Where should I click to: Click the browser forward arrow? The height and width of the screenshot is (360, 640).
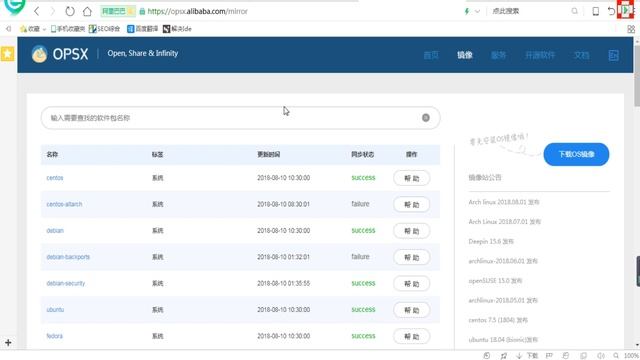52,11
